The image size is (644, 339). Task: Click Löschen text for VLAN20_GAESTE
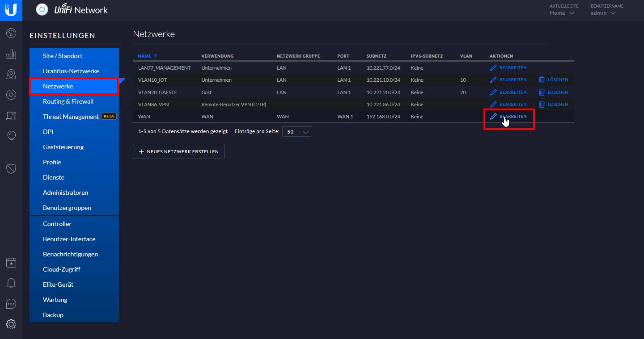[558, 92]
